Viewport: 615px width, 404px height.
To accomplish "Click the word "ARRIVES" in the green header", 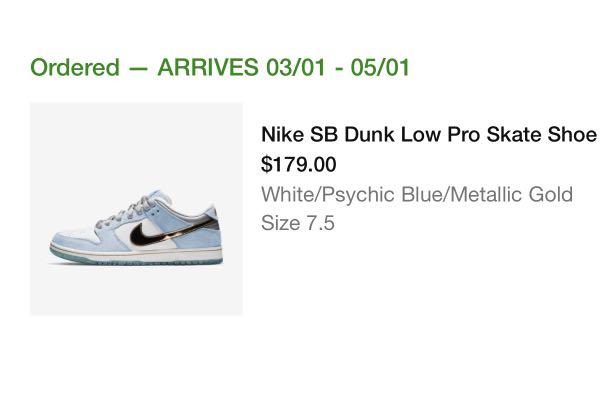I will point(208,68).
